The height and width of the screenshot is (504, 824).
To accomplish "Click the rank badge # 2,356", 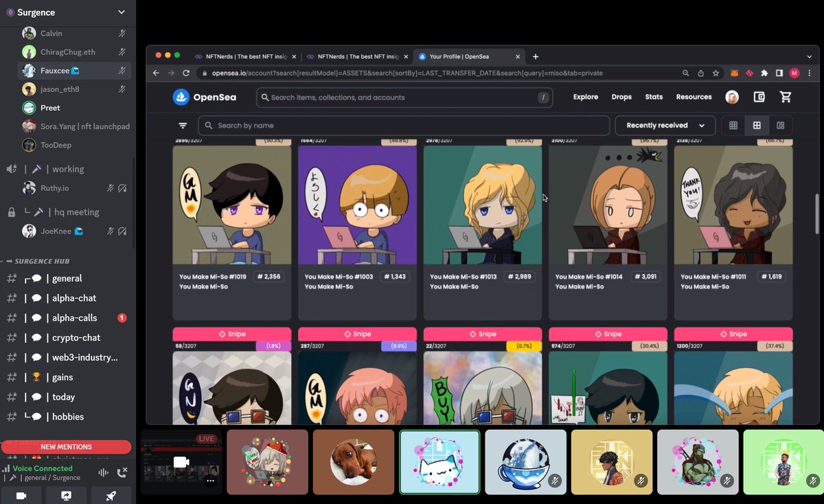I will 270,277.
